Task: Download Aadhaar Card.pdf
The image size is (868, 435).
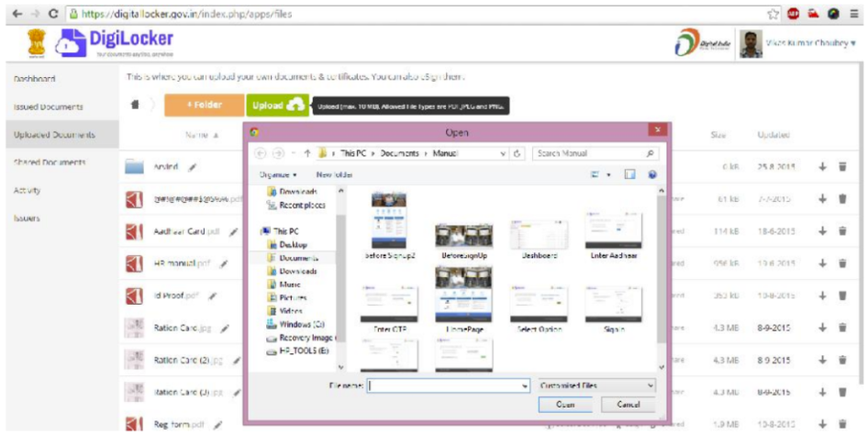Action: point(823,230)
